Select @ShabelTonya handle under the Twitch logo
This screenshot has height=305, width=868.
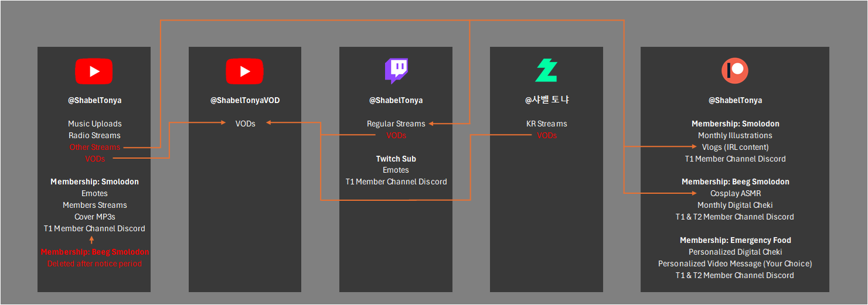click(x=396, y=100)
